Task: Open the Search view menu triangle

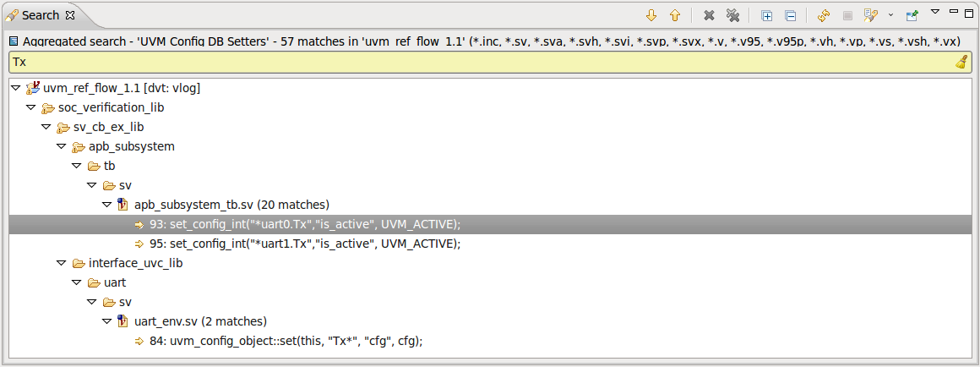Action: pos(935,12)
